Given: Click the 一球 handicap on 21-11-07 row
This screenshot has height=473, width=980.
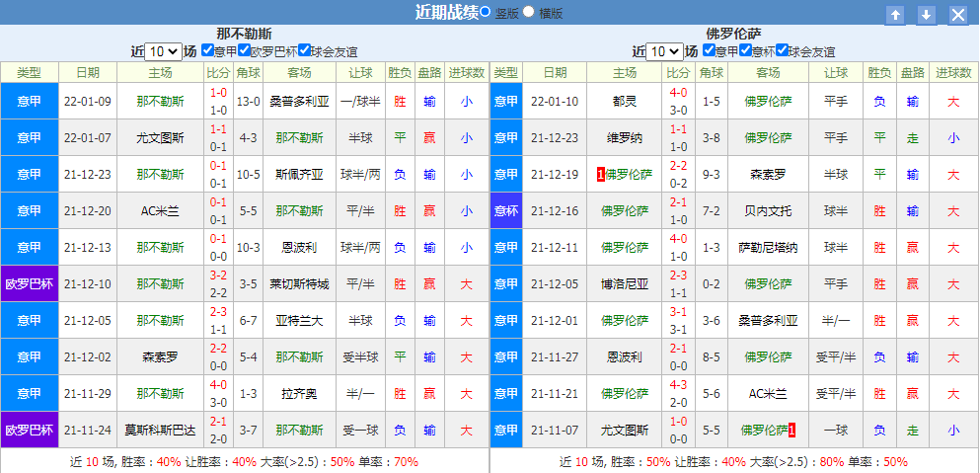Looking at the screenshot, I should [836, 431].
